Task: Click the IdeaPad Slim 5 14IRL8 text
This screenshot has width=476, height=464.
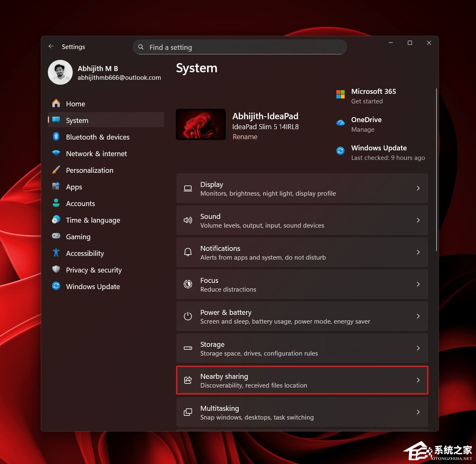Action: [x=265, y=127]
